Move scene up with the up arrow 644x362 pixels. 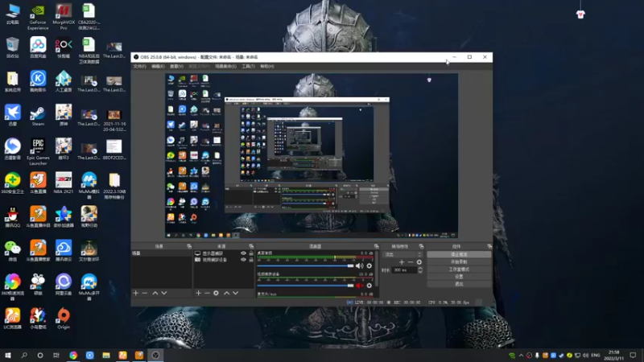tap(155, 293)
